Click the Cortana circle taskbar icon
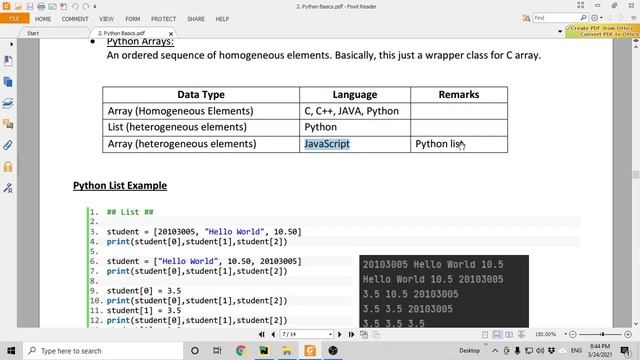640x360 pixels. pyautogui.click(x=195, y=351)
